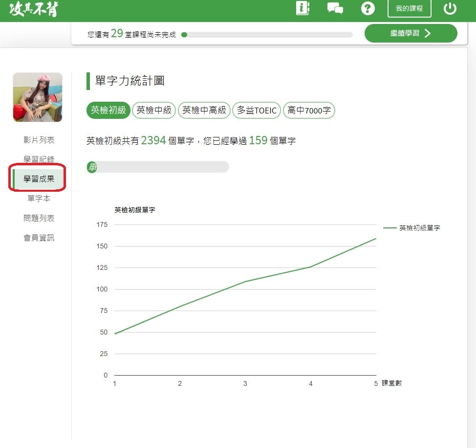Select 學習成果 in the sidebar
This screenshot has height=448, width=476.
(39, 179)
